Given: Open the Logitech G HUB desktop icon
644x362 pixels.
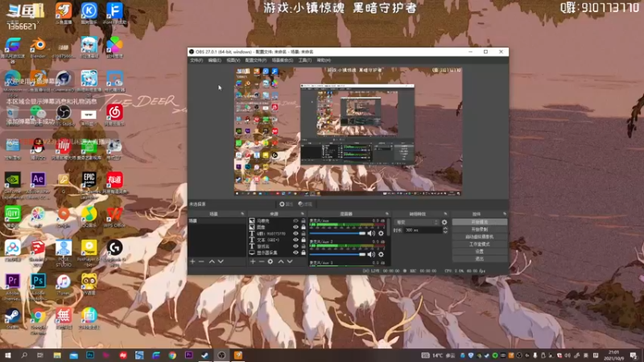Looking at the screenshot, I should tap(114, 251).
